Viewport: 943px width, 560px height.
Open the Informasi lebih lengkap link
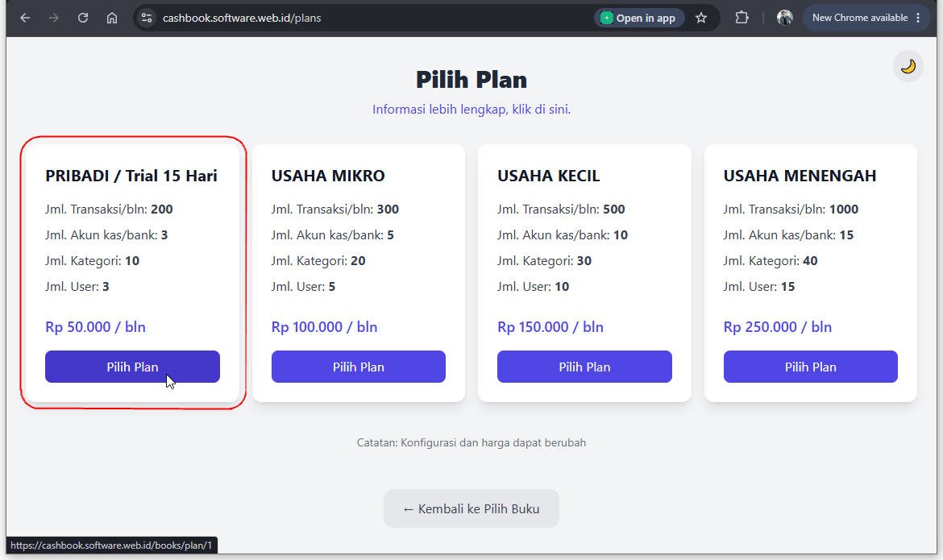471,110
